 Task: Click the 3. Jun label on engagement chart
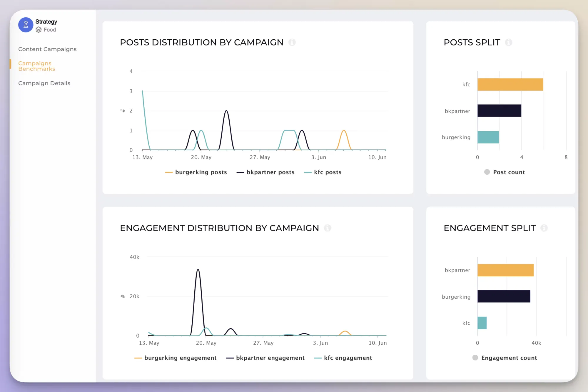coord(320,343)
